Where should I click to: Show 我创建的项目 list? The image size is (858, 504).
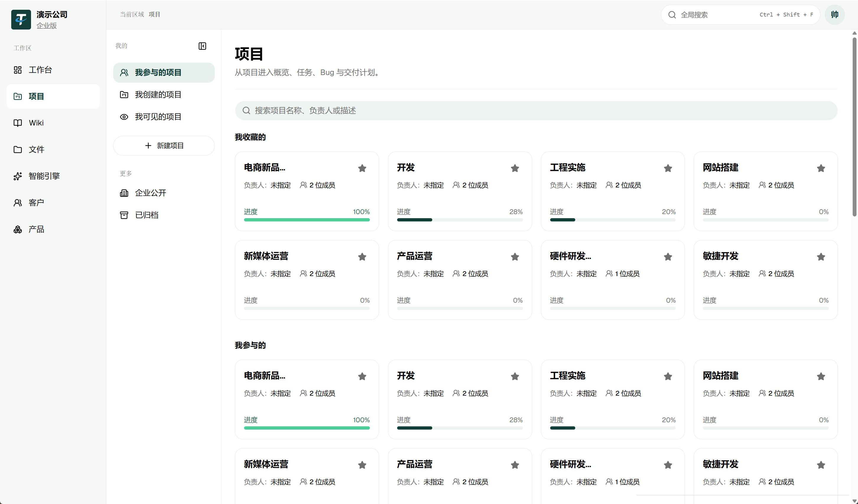point(164,94)
